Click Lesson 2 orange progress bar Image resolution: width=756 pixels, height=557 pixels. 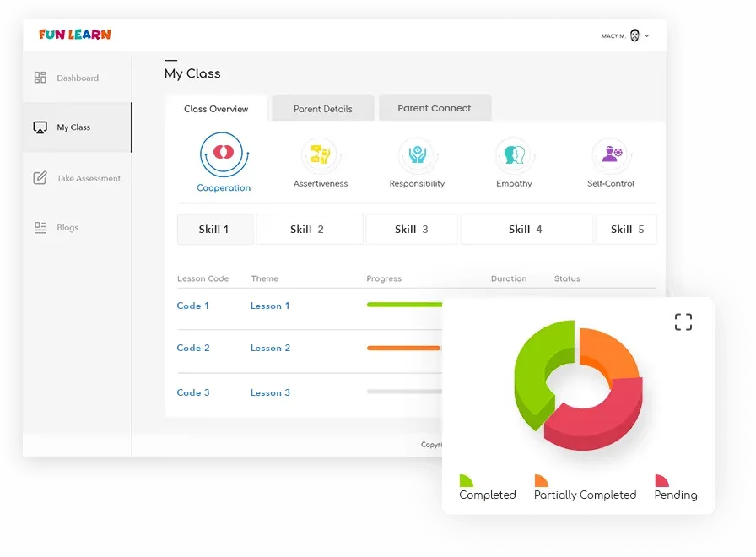coord(403,349)
